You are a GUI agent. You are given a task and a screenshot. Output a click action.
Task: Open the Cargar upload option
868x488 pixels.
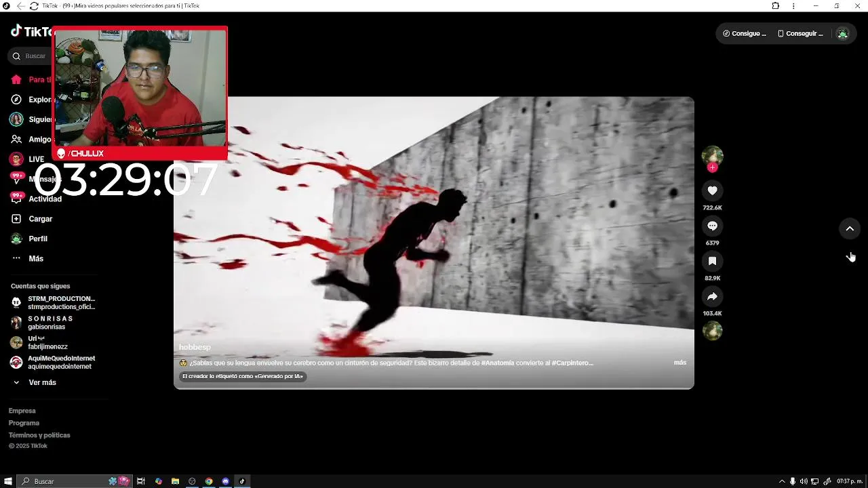click(x=32, y=219)
